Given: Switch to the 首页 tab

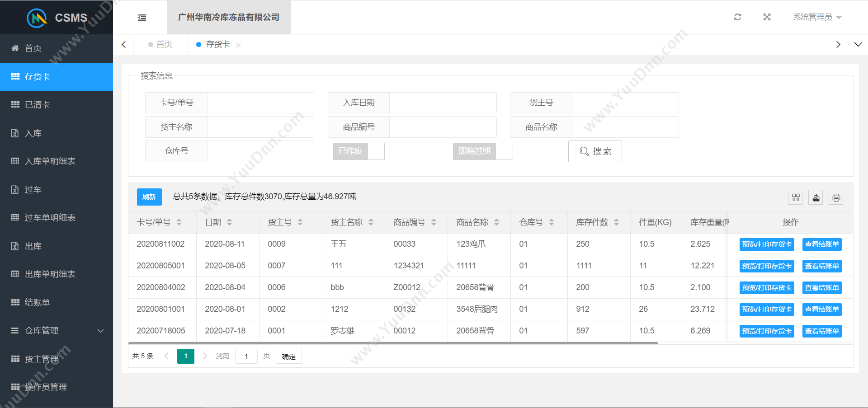Looking at the screenshot, I should coord(160,44).
